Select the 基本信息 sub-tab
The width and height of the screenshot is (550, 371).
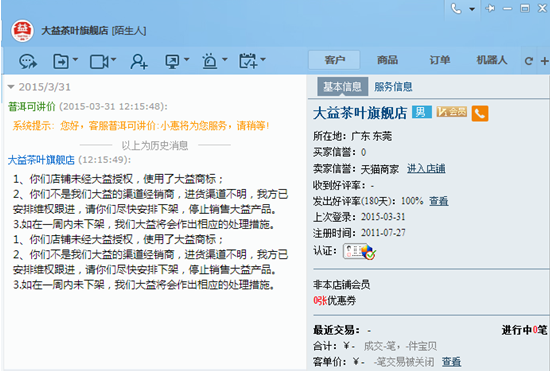tap(342, 87)
